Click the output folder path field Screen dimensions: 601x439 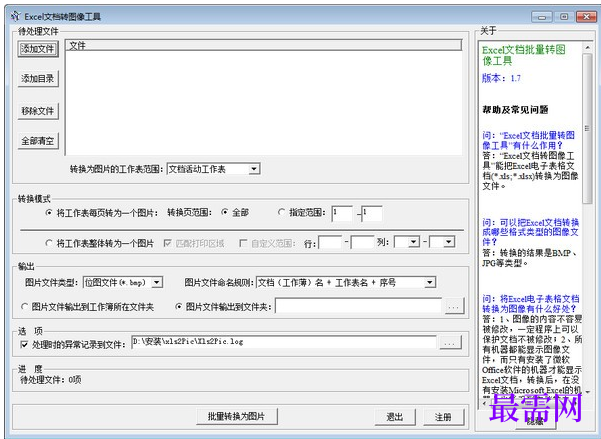(x=359, y=306)
